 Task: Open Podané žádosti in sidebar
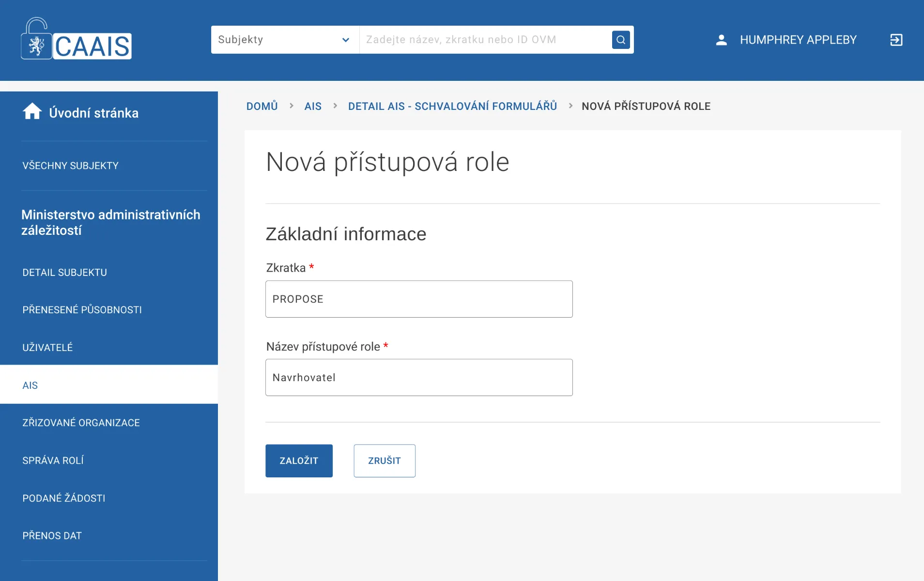63,498
